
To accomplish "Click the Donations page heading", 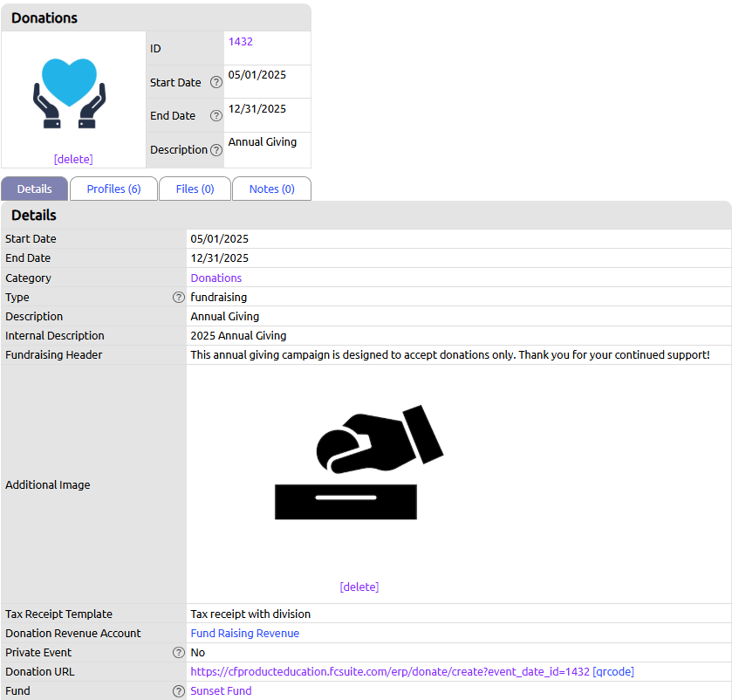I will pos(44,17).
